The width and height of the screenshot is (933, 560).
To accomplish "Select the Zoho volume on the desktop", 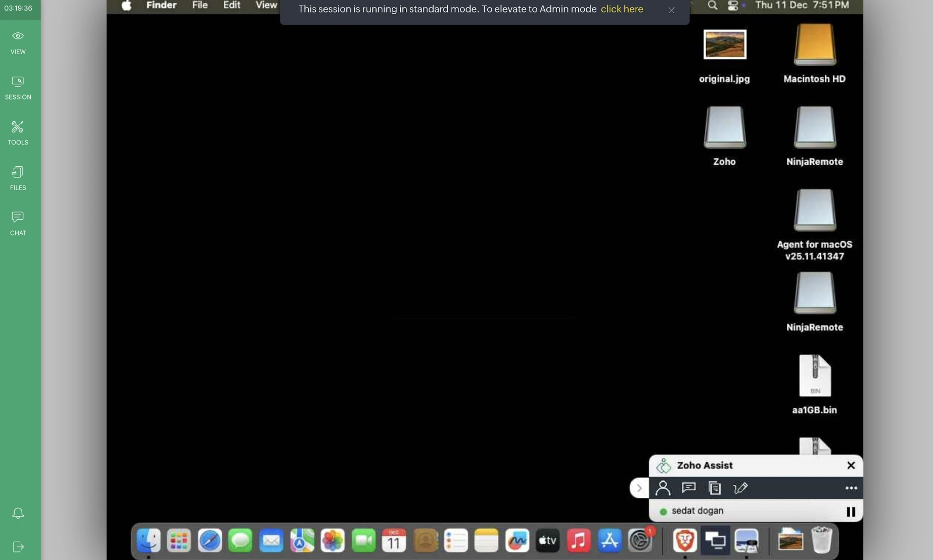I will (725, 127).
